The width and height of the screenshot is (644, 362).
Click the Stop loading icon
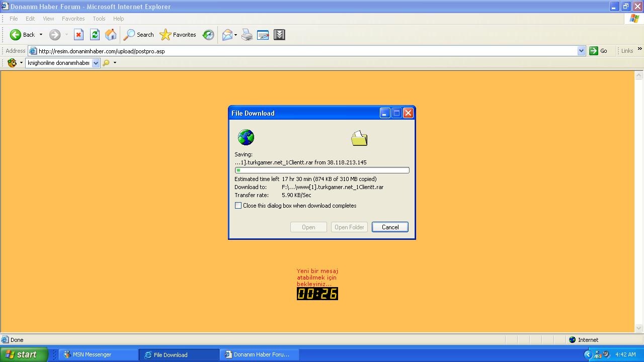click(78, 35)
